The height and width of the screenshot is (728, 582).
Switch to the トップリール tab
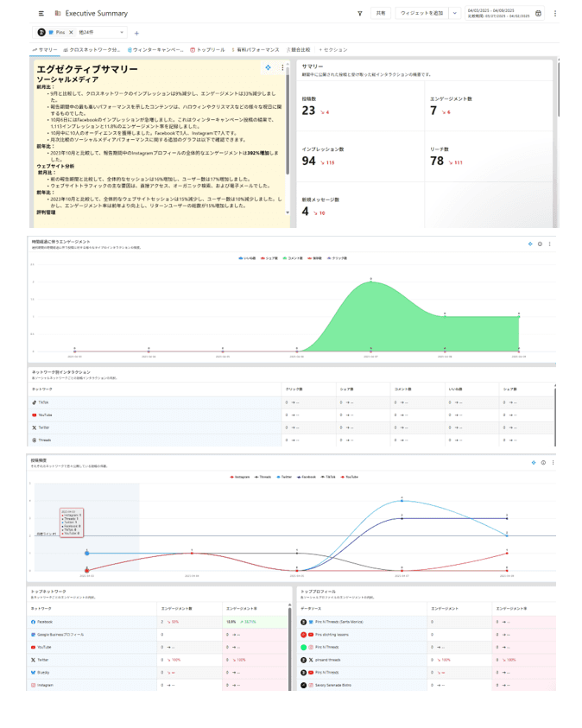point(208,50)
